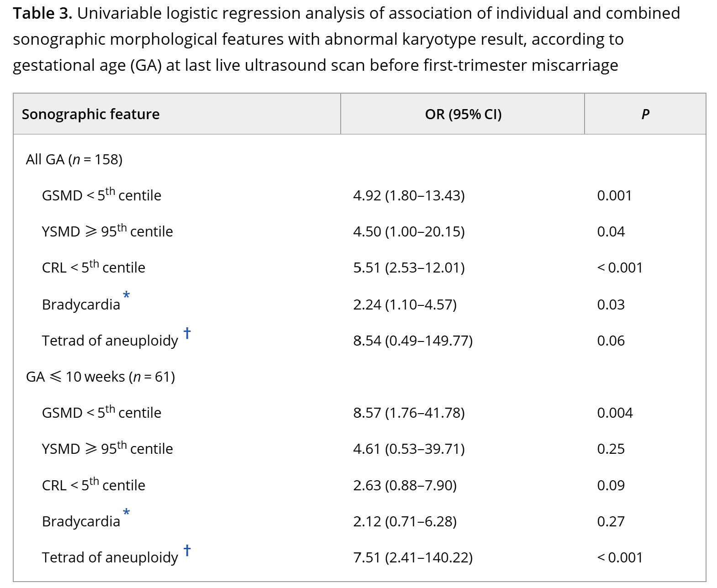Click the odds ratio value 4.92 (1.80–13.43)
717x588 pixels.
[409, 195]
